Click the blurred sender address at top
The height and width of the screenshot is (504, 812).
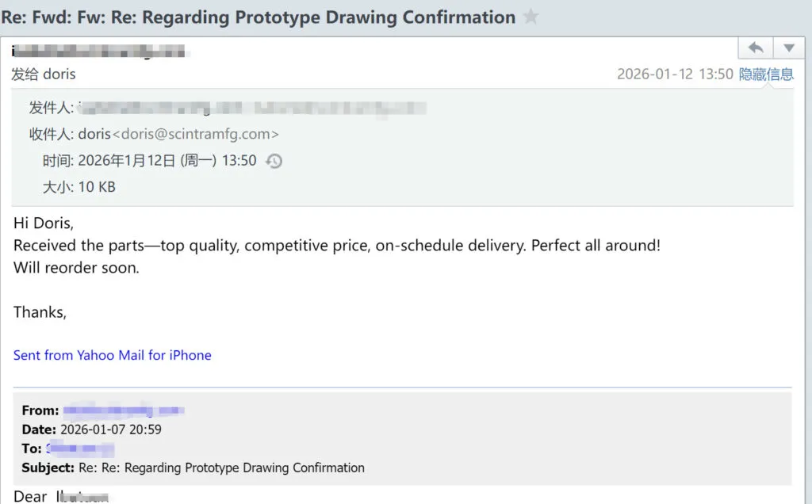click(99, 52)
